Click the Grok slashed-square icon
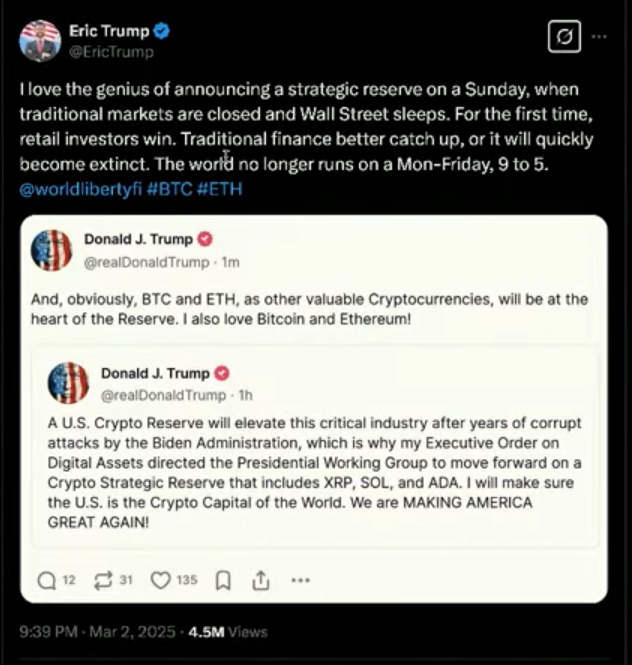Screen dimensions: 632x665 click(x=564, y=37)
